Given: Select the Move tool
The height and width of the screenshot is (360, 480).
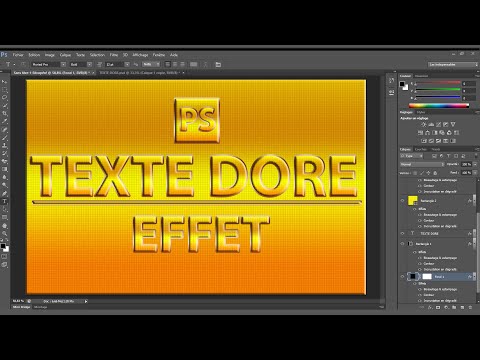Looking at the screenshot, I should (x=4, y=82).
